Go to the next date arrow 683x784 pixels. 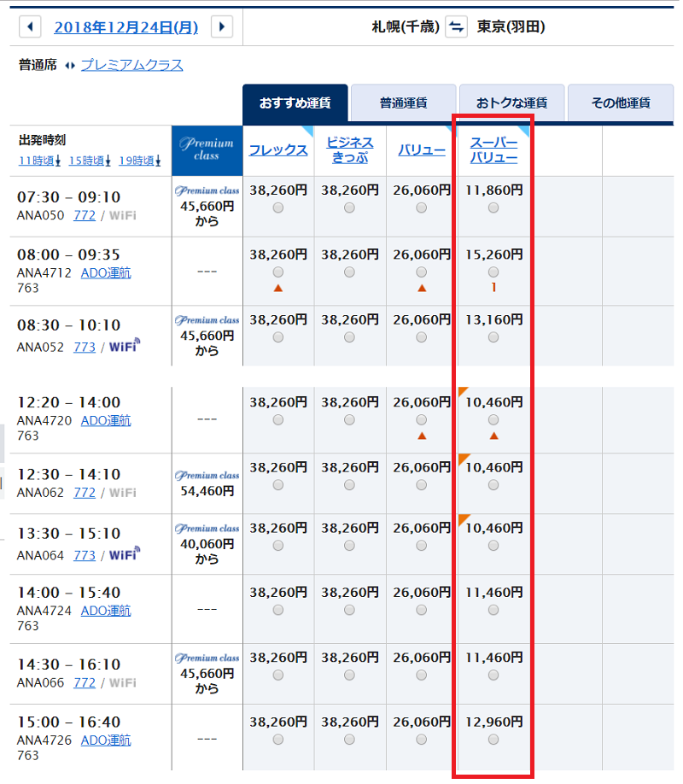tap(222, 26)
